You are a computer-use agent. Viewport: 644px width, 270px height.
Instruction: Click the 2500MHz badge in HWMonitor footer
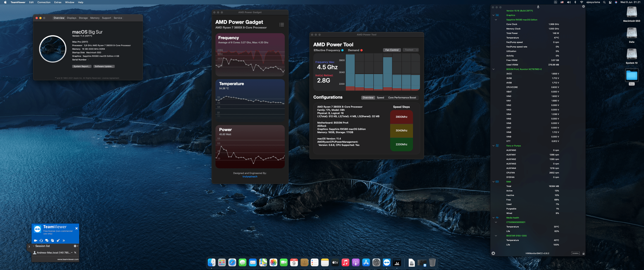coord(575,253)
